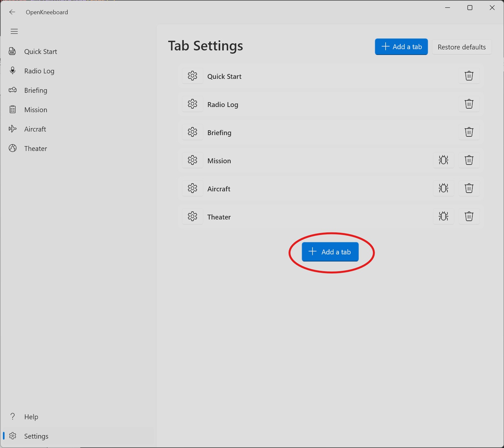Click the Tab Settings heading
504x448 pixels.
coord(205,46)
